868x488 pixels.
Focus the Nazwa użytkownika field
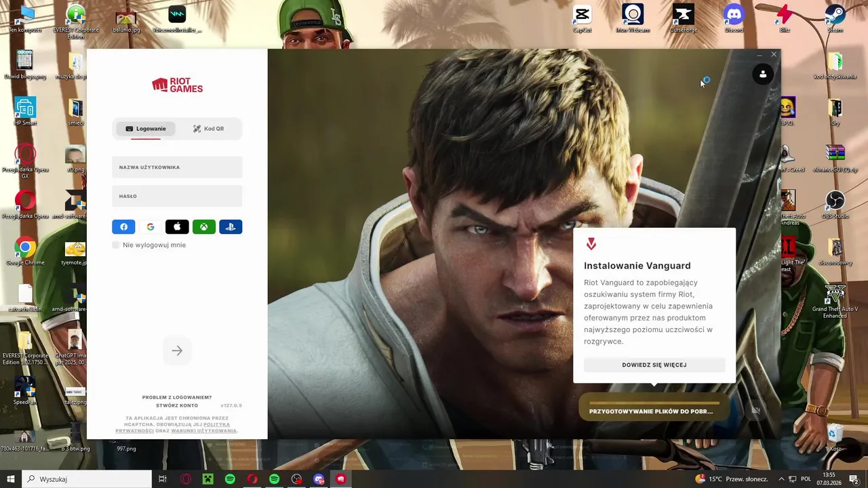click(x=177, y=167)
